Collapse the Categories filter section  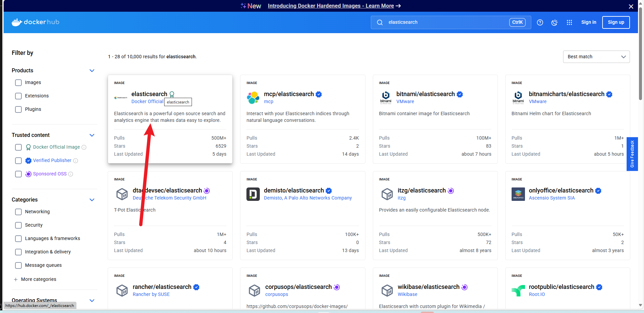pyautogui.click(x=92, y=200)
